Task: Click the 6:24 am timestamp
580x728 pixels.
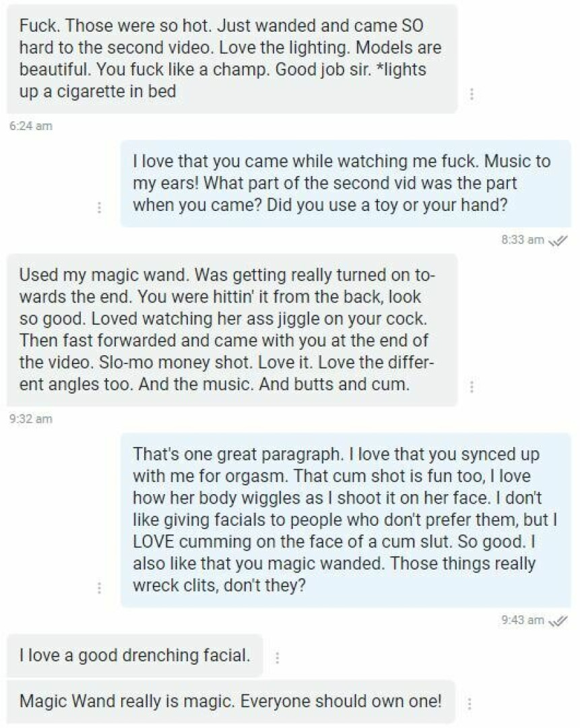Action: point(31,126)
